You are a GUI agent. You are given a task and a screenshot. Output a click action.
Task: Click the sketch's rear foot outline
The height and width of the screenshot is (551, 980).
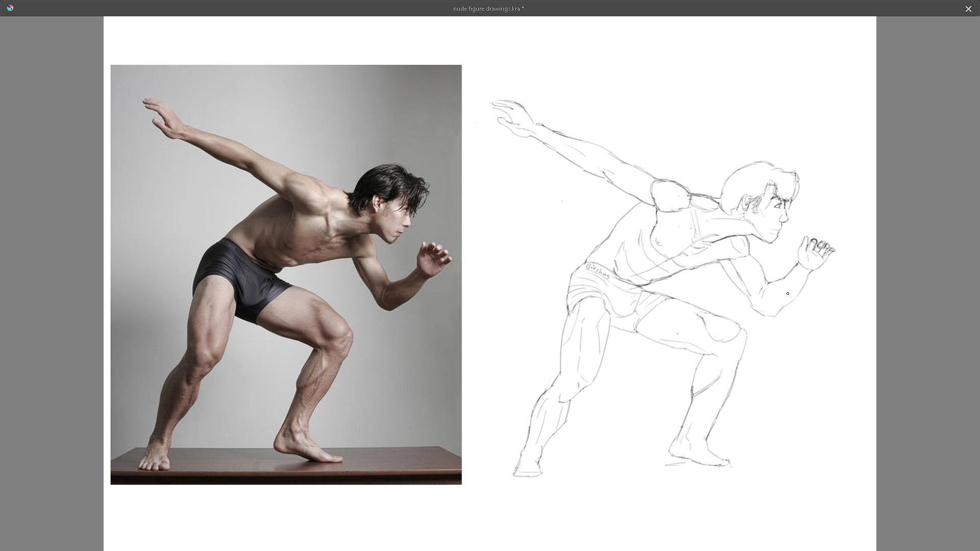(x=527, y=468)
